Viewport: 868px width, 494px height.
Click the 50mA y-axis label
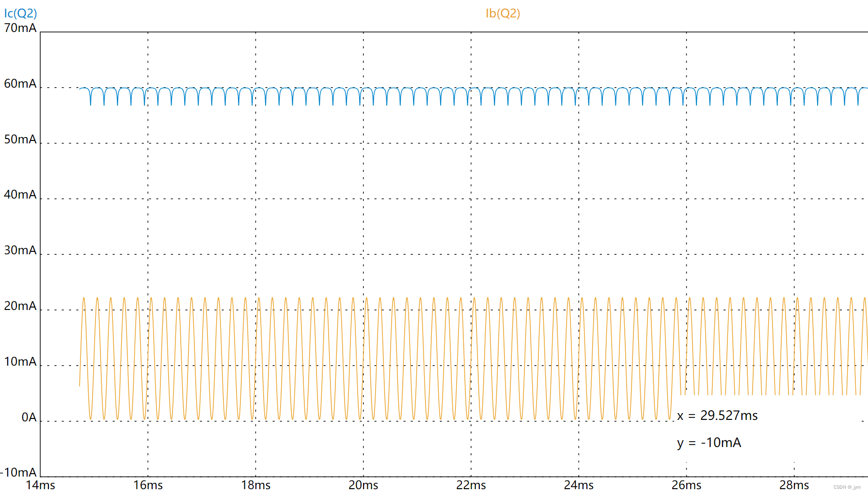pyautogui.click(x=20, y=139)
